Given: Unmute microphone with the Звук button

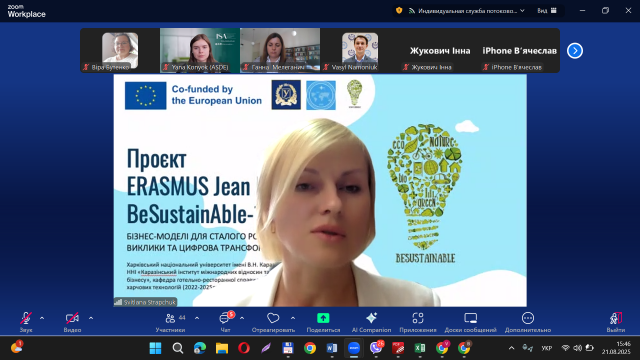Looking at the screenshot, I should coord(26,321).
